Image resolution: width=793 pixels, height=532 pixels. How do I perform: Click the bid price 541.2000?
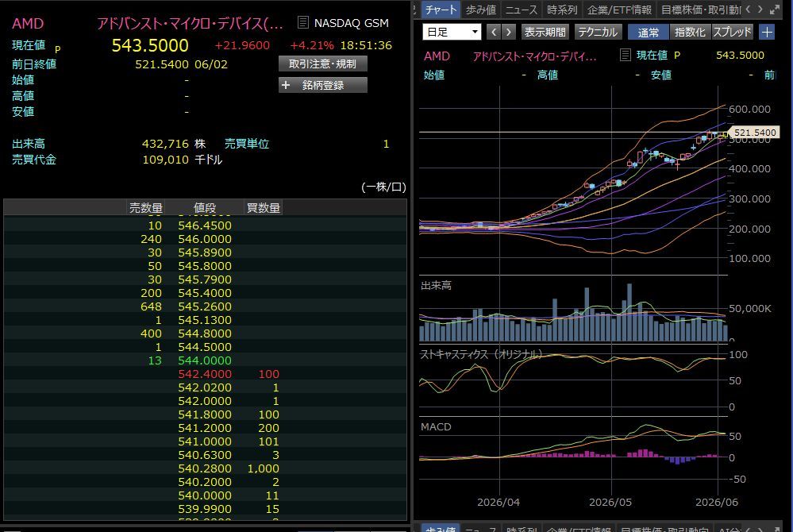click(204, 428)
